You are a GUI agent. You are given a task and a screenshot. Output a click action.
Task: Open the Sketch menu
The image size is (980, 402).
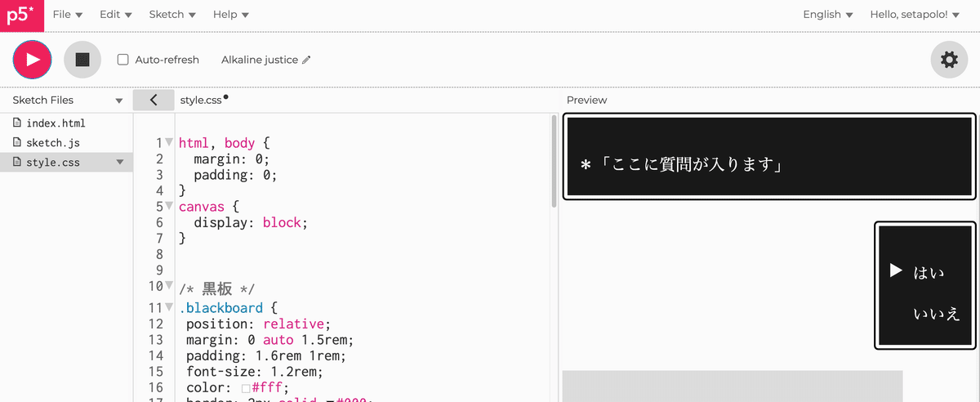(x=172, y=15)
